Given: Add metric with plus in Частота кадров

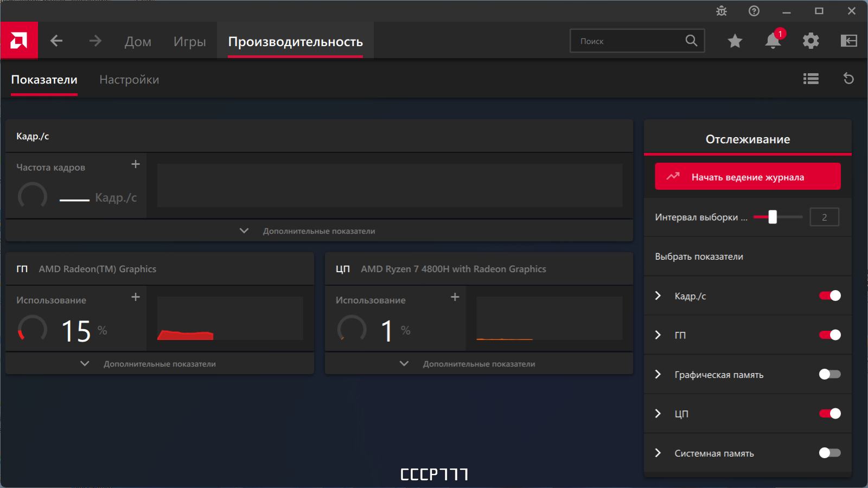Looking at the screenshot, I should 136,164.
